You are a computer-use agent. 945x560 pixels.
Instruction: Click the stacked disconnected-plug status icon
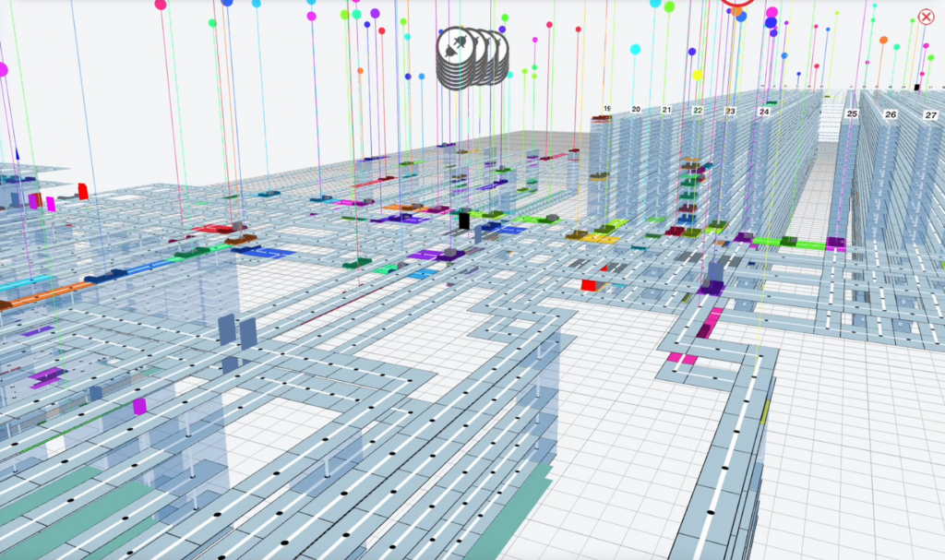pyautogui.click(x=471, y=57)
